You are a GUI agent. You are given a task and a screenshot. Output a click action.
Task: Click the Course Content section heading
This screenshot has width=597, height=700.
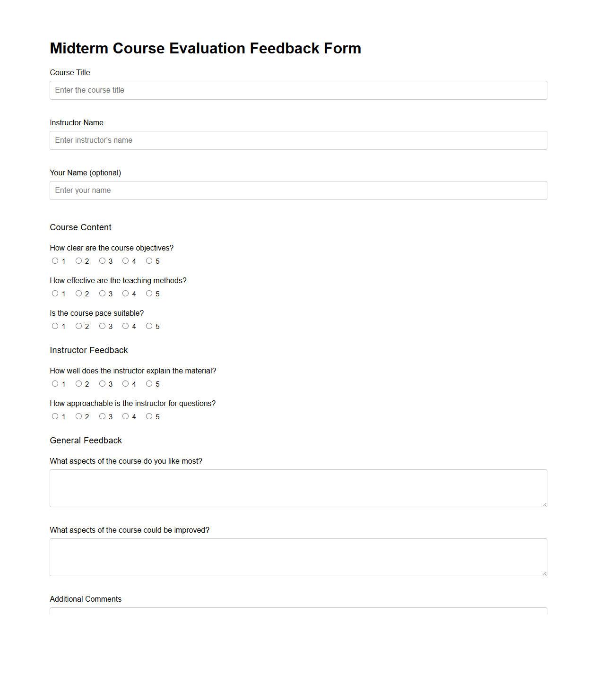tap(80, 227)
